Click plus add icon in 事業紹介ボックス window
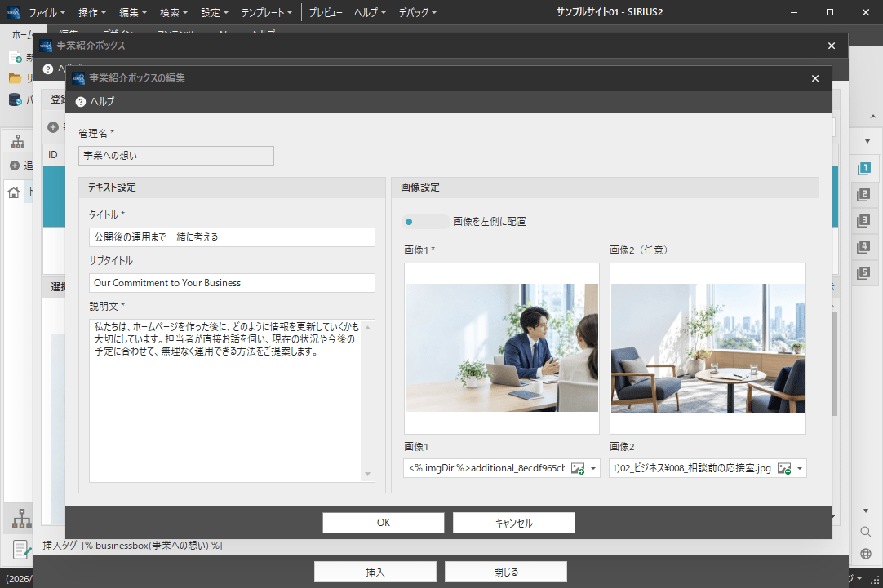This screenshot has width=883, height=588. click(53, 127)
